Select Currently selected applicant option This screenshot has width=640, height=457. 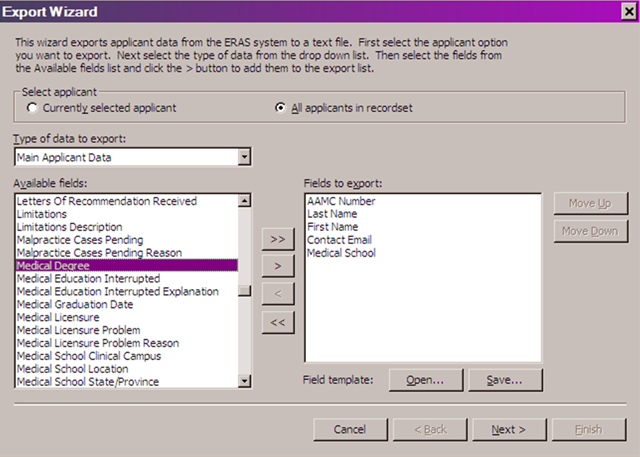pos(34,107)
